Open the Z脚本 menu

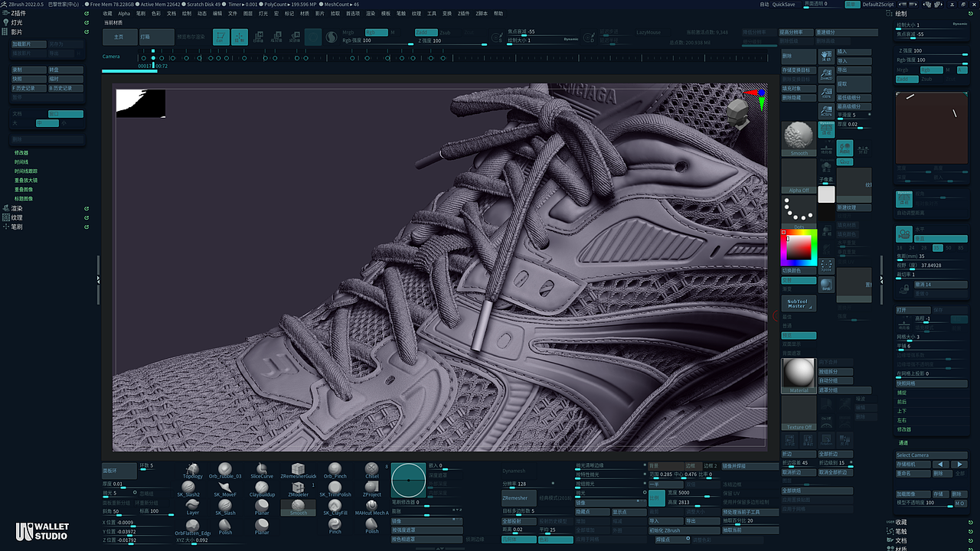(x=481, y=13)
